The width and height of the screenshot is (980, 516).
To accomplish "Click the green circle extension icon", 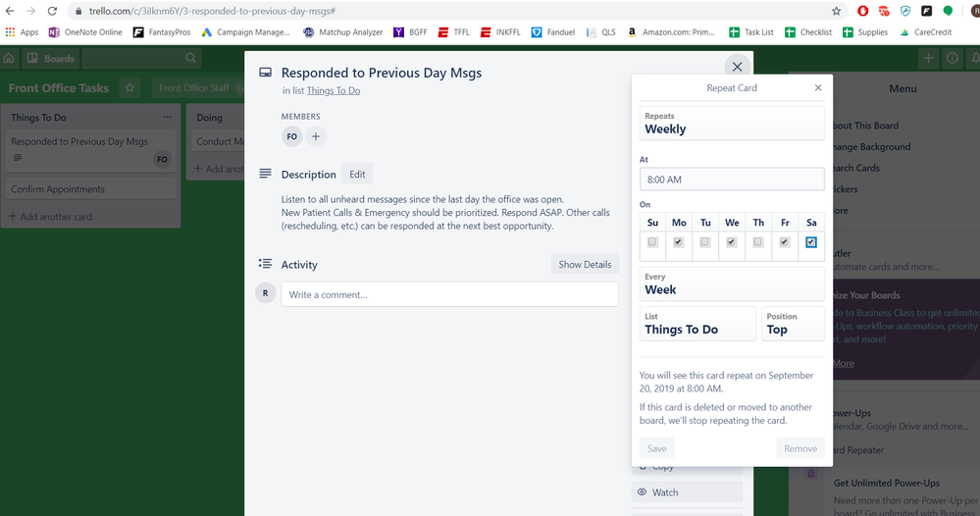I will coord(948,11).
